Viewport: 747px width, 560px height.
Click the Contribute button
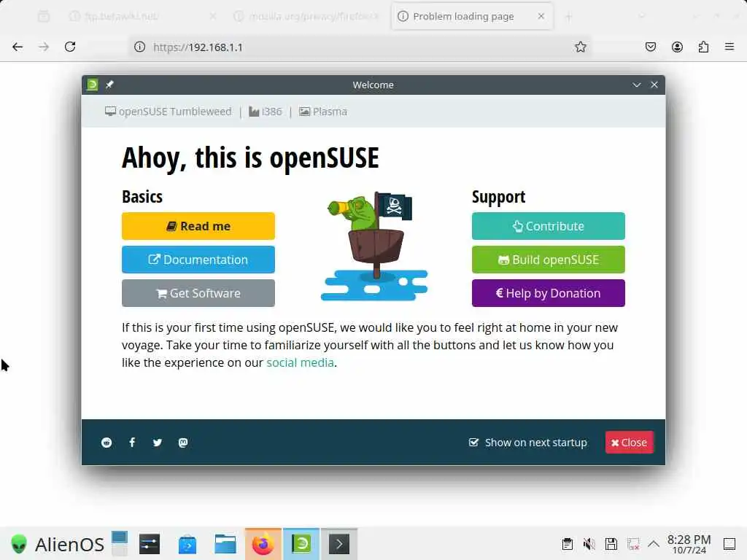[549, 226]
